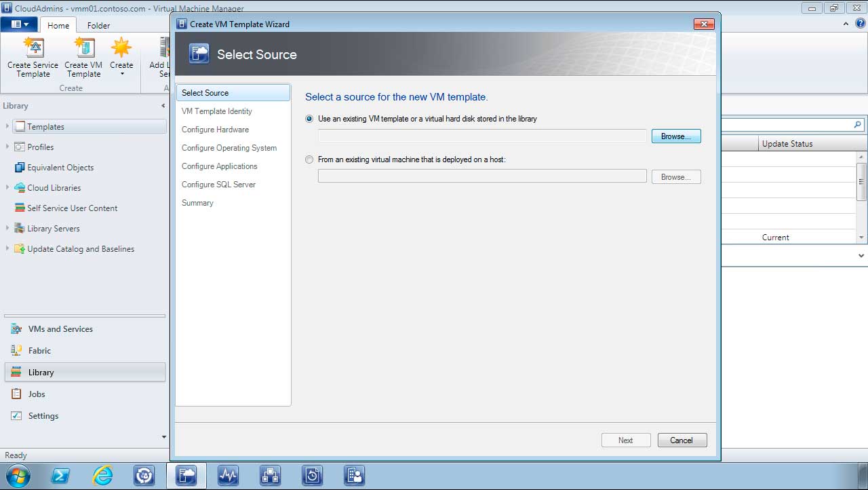
Task: Click the Update Catalog and Baselines icon
Action: click(20, 248)
